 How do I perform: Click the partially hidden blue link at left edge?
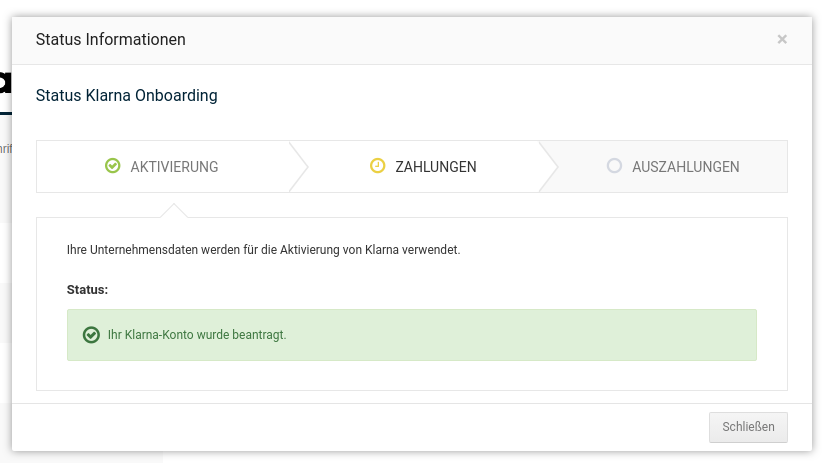click(x=5, y=149)
